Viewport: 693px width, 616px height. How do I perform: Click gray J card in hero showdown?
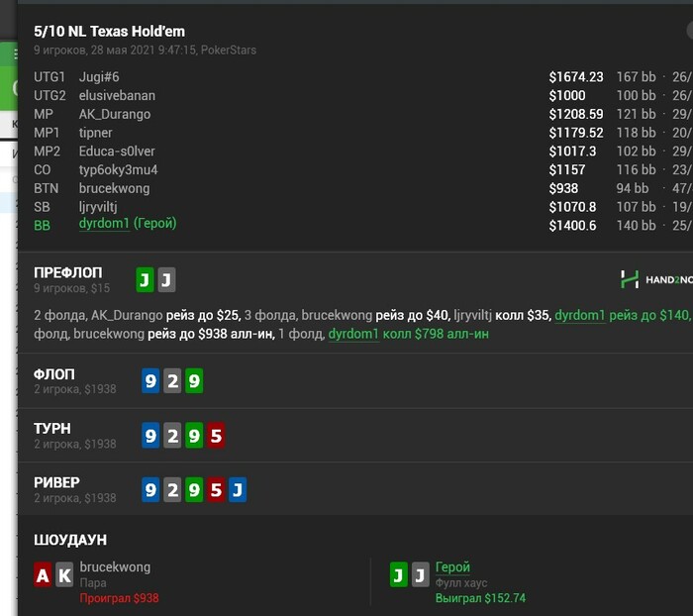tap(421, 574)
